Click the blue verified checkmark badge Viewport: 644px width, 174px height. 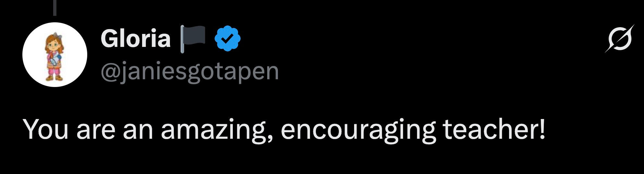coord(227,39)
